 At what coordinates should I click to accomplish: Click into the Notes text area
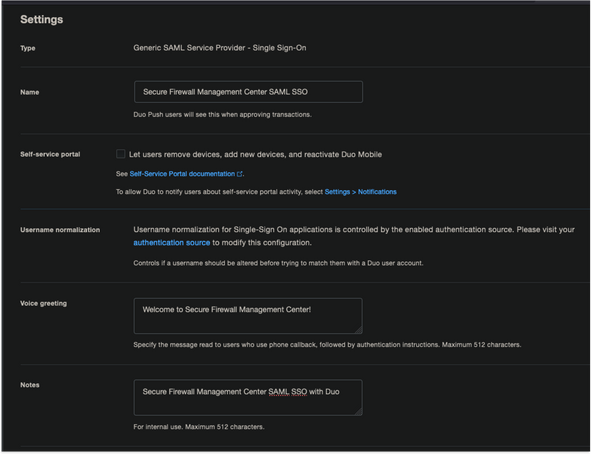point(248,398)
